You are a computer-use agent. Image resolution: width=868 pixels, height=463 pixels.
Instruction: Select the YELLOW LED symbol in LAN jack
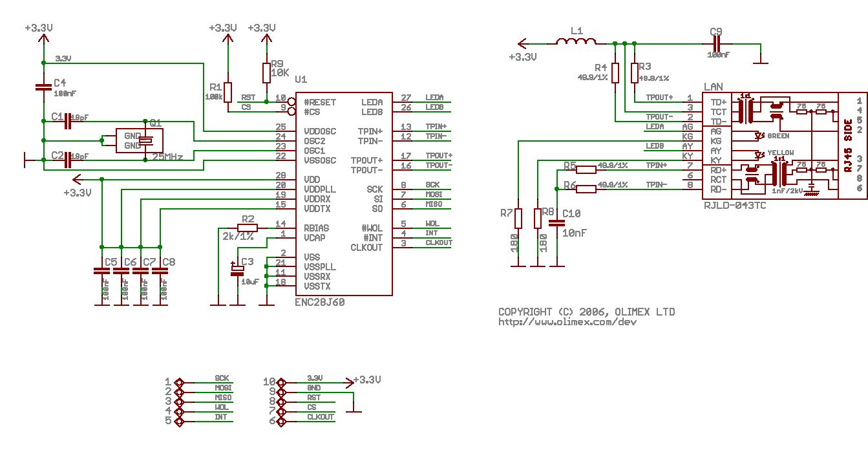[x=760, y=154]
